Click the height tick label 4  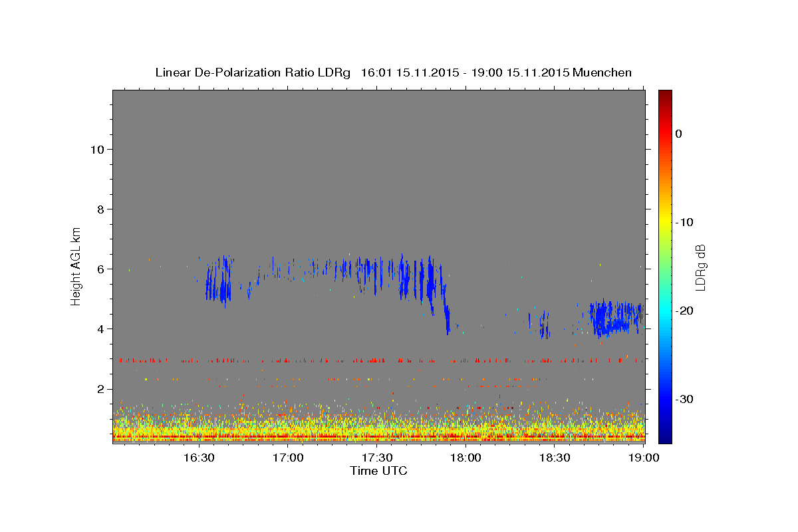point(100,329)
